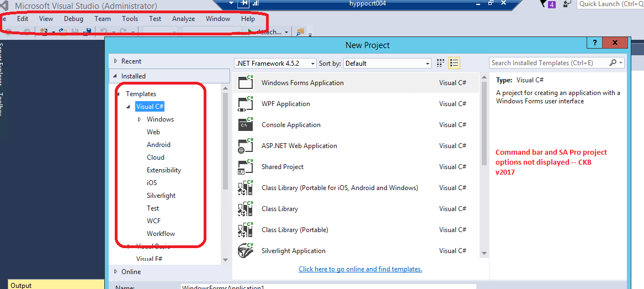Expand the Online section
Image resolution: width=644 pixels, height=289 pixels.
click(115, 272)
